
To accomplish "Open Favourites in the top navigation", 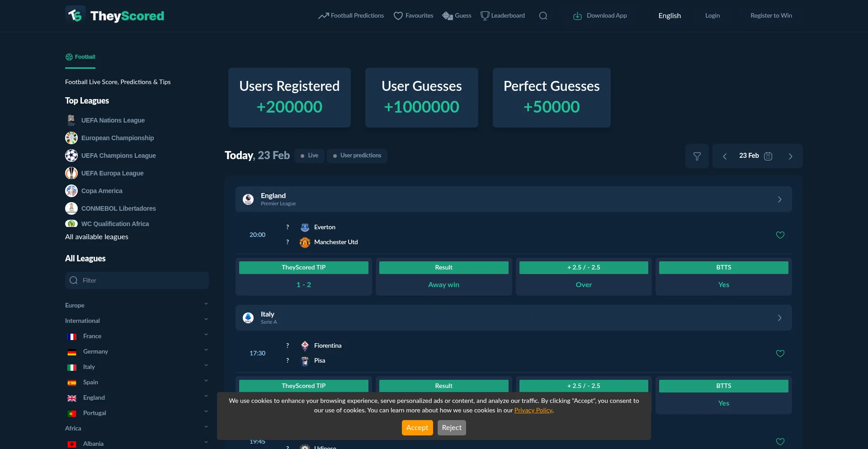I will pos(413,16).
